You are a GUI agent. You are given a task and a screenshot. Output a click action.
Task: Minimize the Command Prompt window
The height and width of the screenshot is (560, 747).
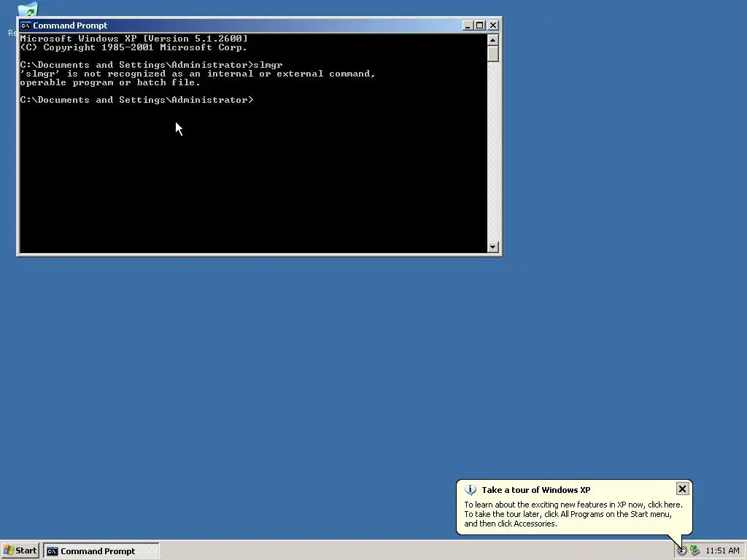468,26
